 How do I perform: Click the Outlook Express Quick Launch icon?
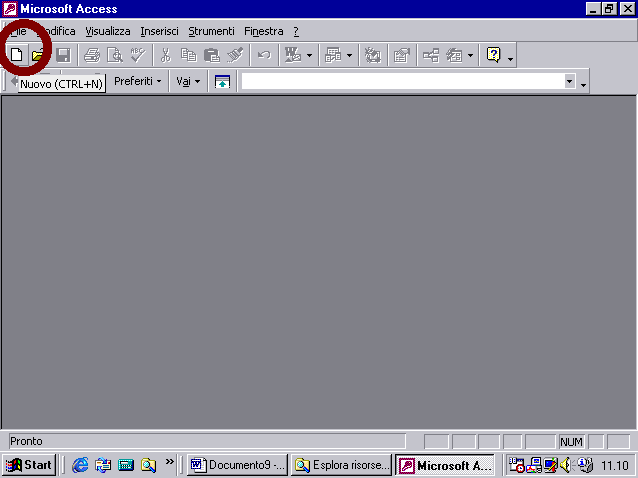[103, 465]
